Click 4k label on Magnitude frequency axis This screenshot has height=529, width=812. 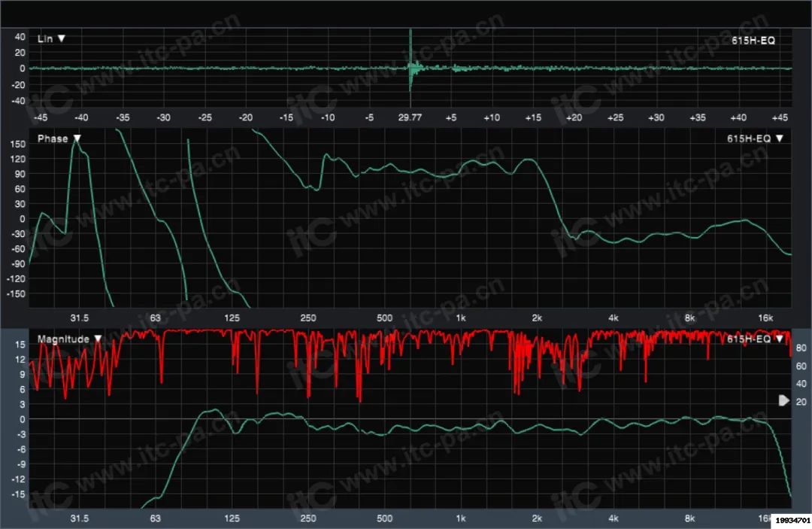614,518
